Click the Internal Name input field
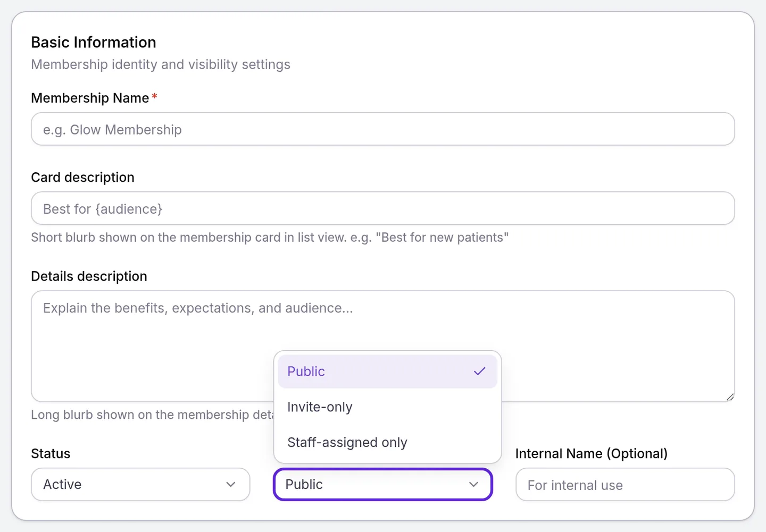 (x=625, y=484)
